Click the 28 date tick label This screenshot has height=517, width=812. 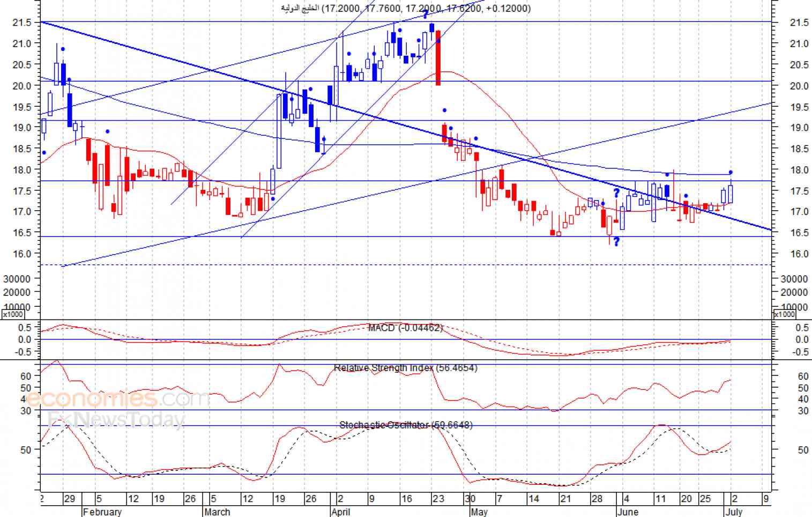pyautogui.click(x=597, y=499)
